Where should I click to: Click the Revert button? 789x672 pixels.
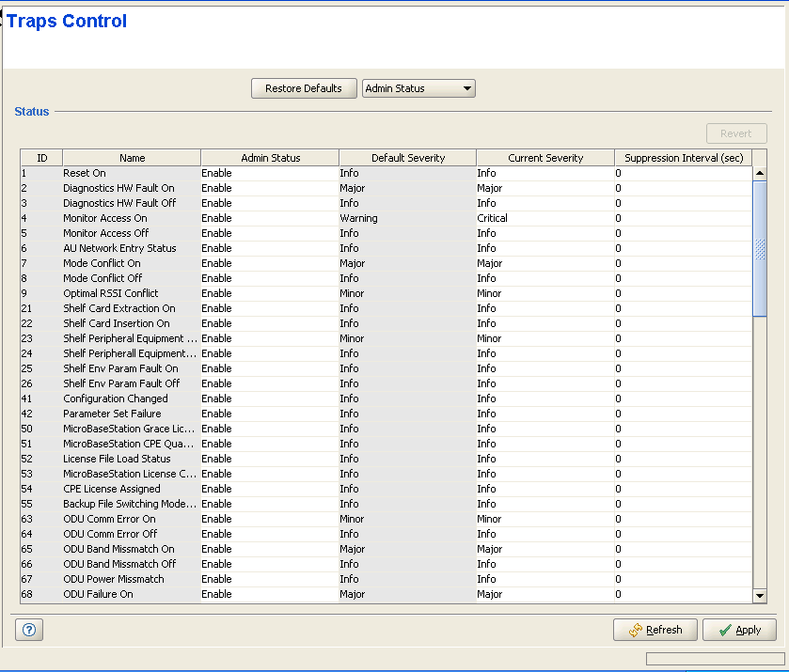pos(735,133)
